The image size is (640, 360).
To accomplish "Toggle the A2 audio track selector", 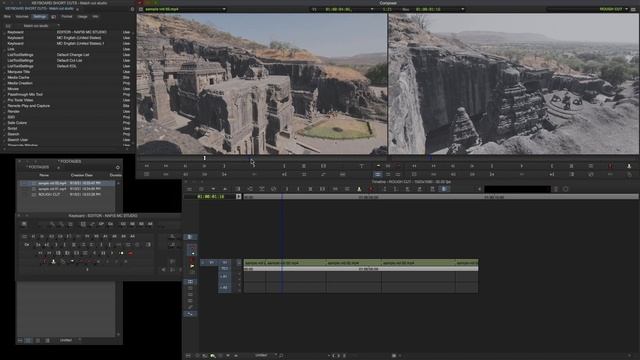I will (x=224, y=287).
